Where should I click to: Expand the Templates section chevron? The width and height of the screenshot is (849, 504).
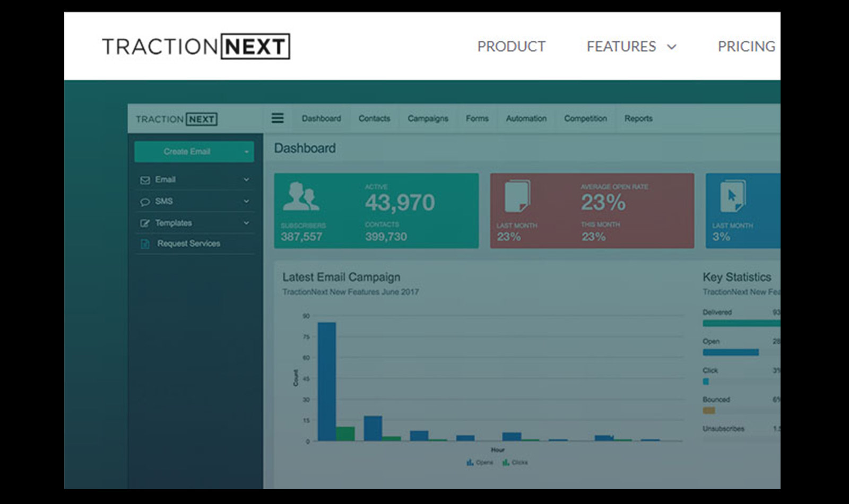246,223
